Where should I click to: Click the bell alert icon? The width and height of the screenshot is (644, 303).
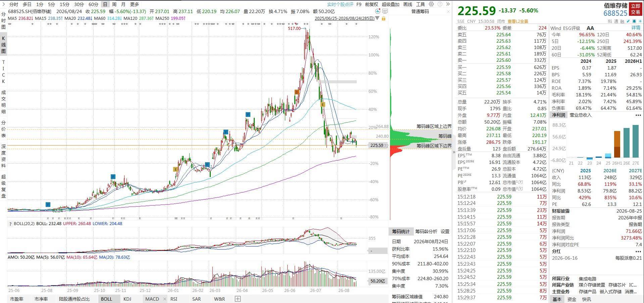[634, 21]
